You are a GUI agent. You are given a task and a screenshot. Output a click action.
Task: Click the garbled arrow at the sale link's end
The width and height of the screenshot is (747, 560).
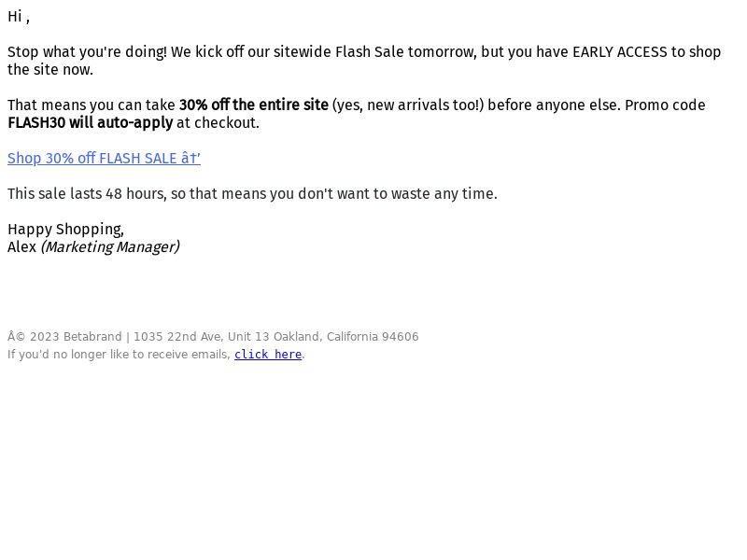[x=190, y=158]
